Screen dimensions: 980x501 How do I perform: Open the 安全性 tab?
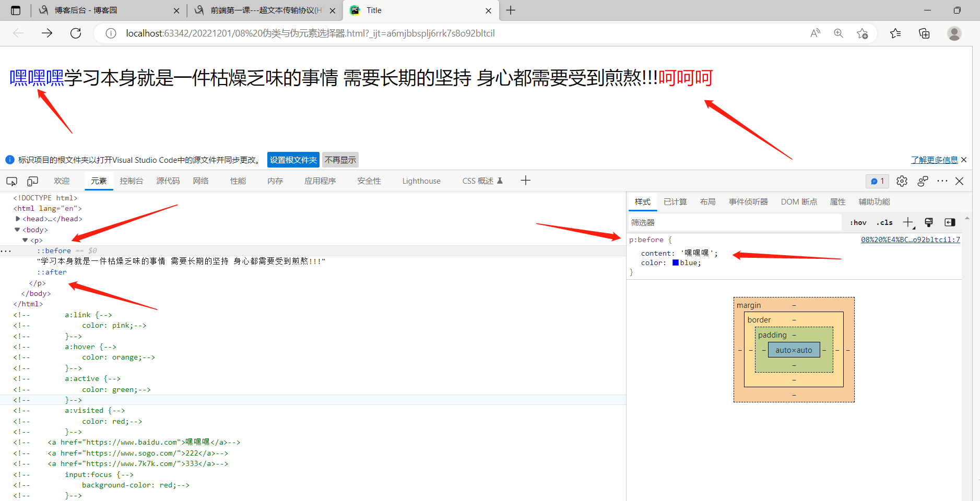pyautogui.click(x=369, y=181)
